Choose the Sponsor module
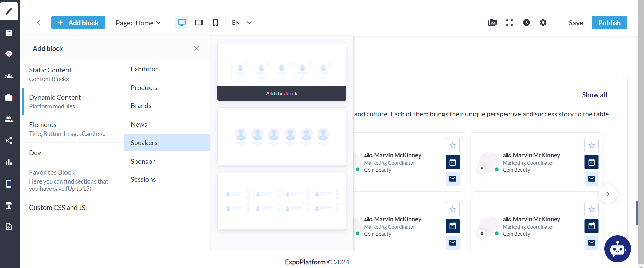This screenshot has height=268, width=644. pos(167,161)
